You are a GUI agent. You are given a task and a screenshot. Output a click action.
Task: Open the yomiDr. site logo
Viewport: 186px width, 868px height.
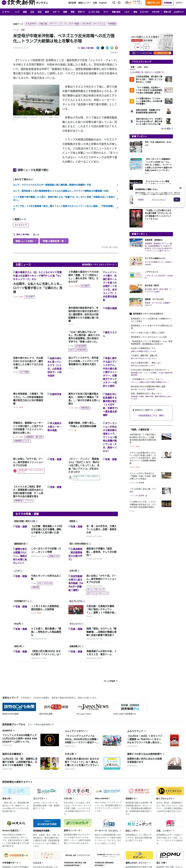point(47,791)
